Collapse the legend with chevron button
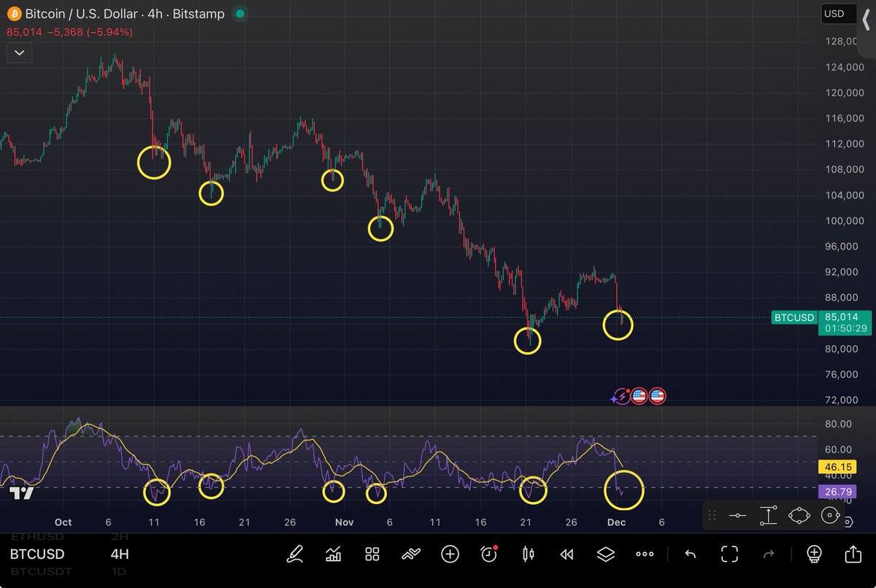 pos(19,53)
